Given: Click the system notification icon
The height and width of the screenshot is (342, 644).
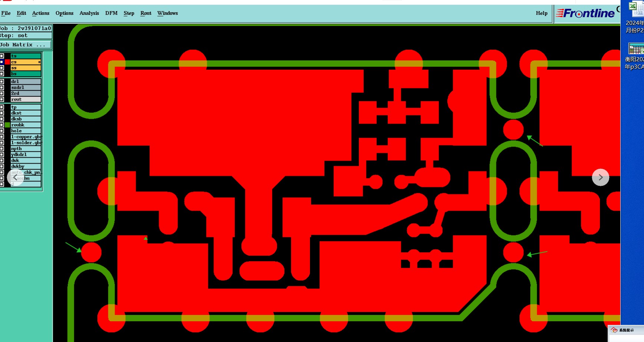Looking at the screenshot, I should tap(614, 330).
